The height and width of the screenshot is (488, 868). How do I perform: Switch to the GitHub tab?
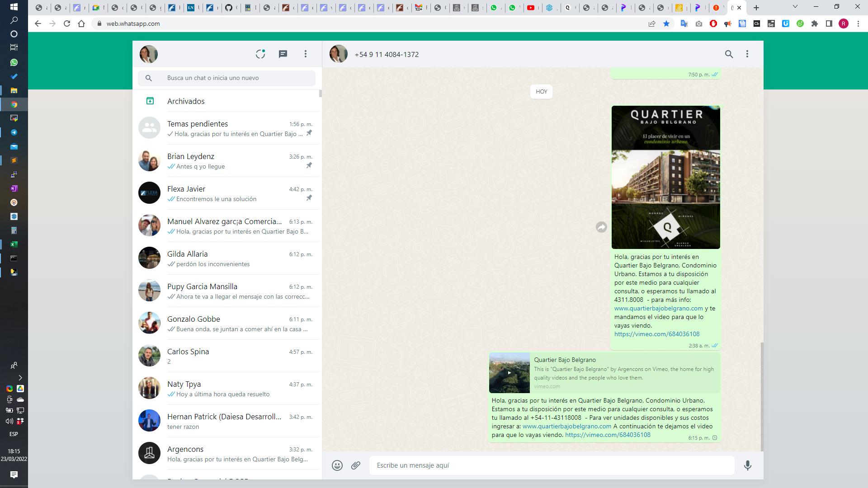(x=230, y=7)
